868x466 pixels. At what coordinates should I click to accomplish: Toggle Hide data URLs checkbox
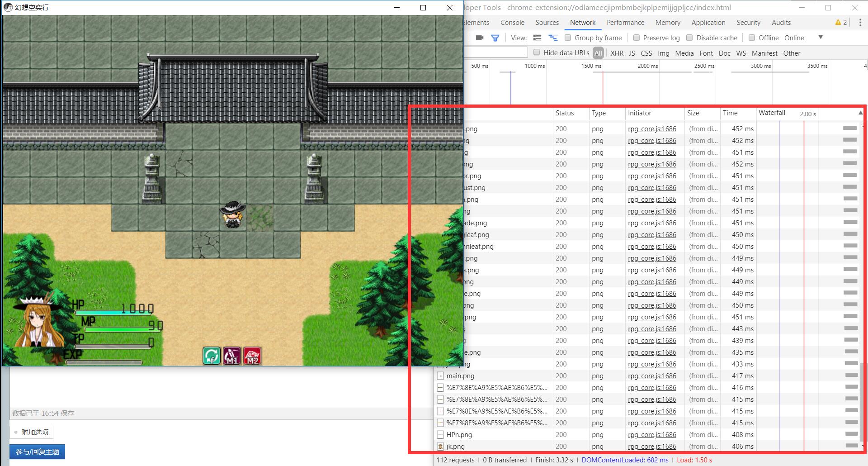(x=537, y=52)
